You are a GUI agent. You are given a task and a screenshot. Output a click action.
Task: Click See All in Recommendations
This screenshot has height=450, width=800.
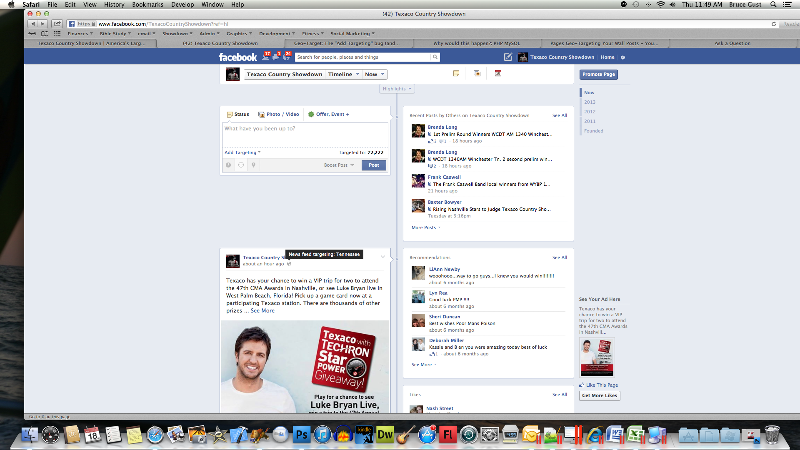pos(560,258)
